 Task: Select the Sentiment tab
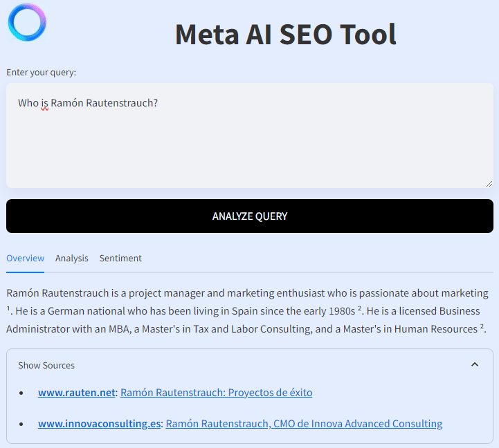click(120, 258)
